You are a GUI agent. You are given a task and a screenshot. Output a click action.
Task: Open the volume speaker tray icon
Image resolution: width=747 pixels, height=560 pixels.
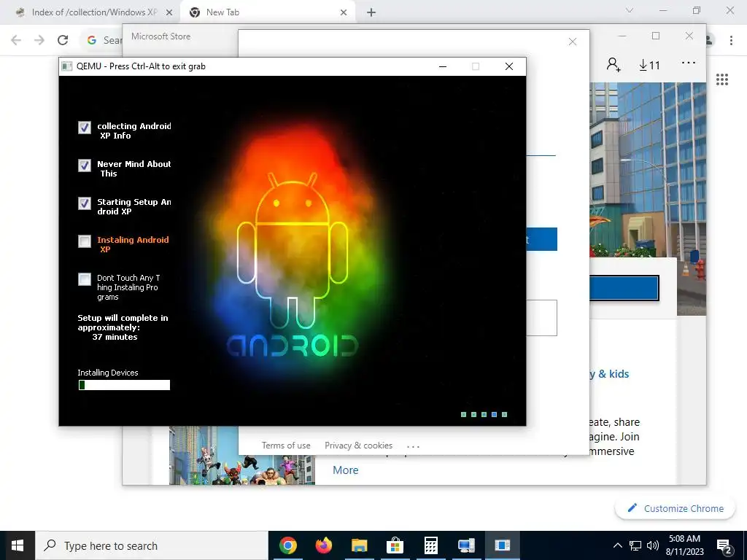pyautogui.click(x=653, y=545)
